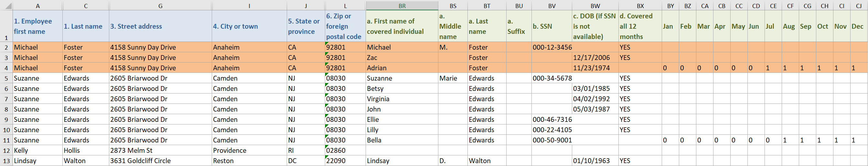Viewport: 868px width, 166px height.
Task: Select YES cell in row 13
Action: click(640, 161)
